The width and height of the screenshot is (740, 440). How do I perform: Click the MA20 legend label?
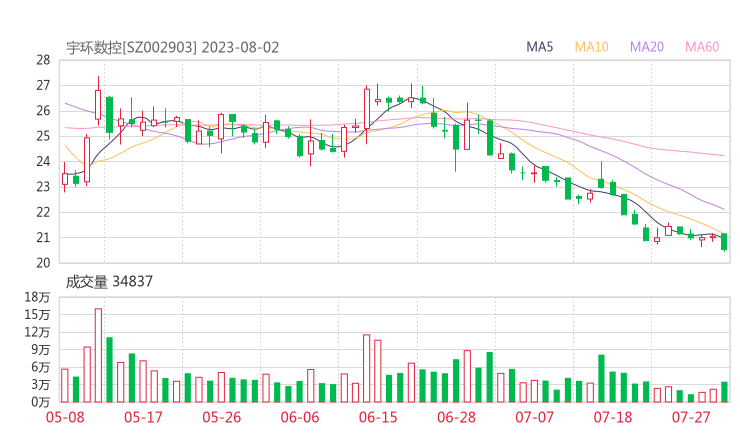647,47
